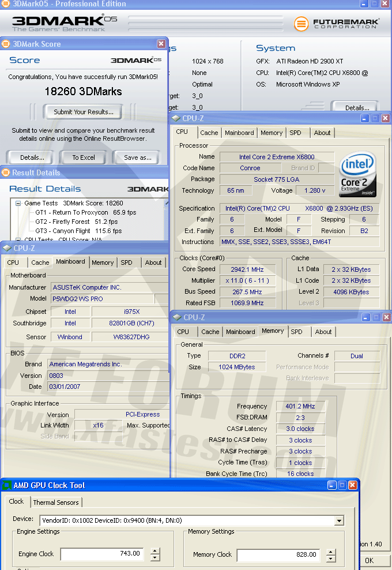Screen dimensions: 392x570
Task: Select Clock tab in GPU Clock Tool
Action: pyautogui.click(x=16, y=501)
